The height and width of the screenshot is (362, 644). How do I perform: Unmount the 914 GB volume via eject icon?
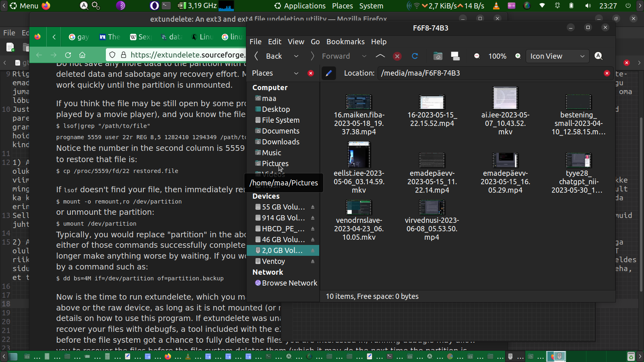click(313, 218)
